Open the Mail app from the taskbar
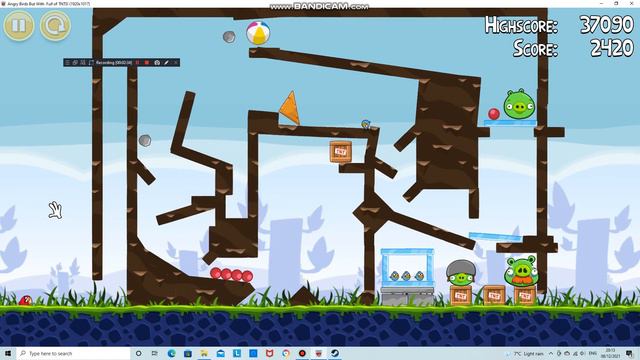Screen dimensions: 640x360 [220, 353]
